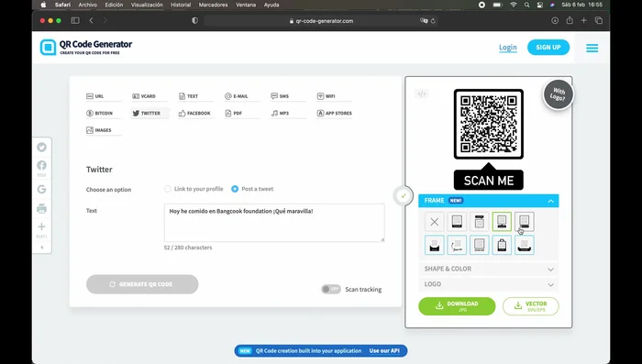The height and width of the screenshot is (364, 642).
Task: Click GENERATE QR CODE button
Action: click(x=142, y=284)
